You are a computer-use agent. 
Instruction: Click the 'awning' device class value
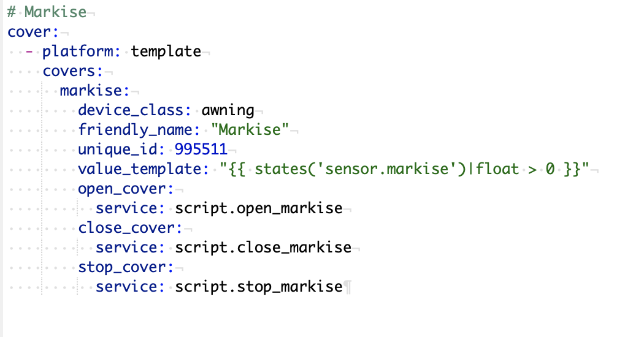(x=228, y=110)
